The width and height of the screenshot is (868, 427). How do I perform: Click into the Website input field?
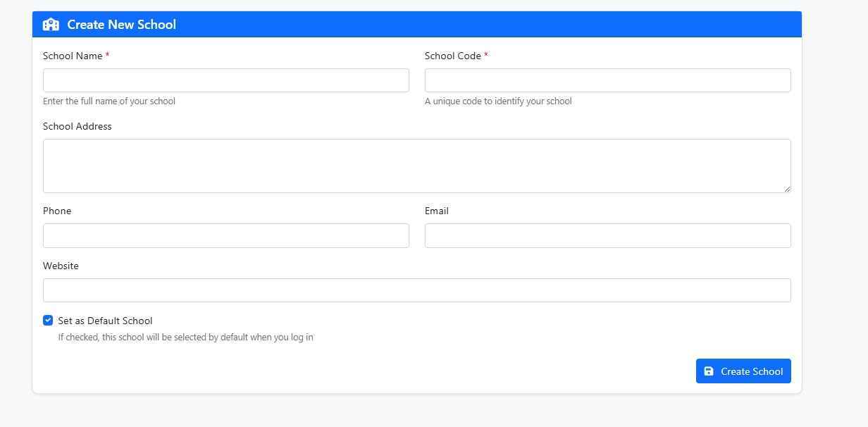click(x=416, y=290)
